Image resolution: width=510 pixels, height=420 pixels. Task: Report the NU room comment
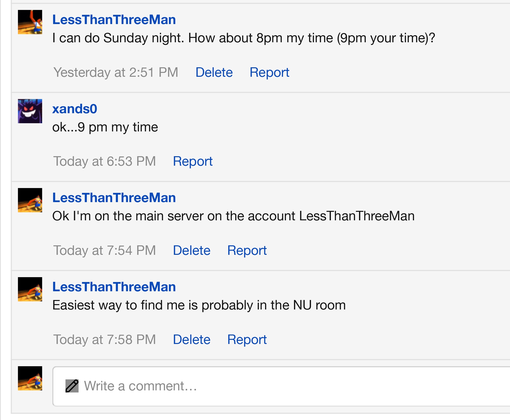pos(247,339)
